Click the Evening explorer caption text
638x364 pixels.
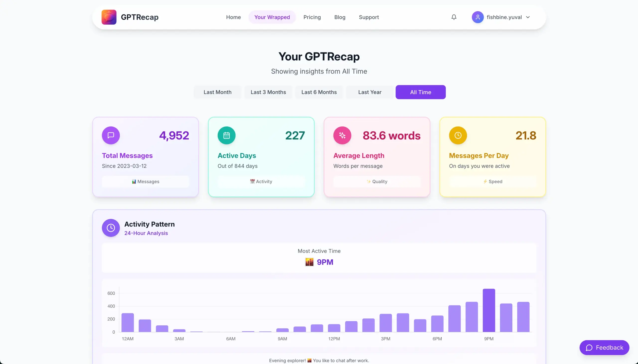tap(319, 361)
